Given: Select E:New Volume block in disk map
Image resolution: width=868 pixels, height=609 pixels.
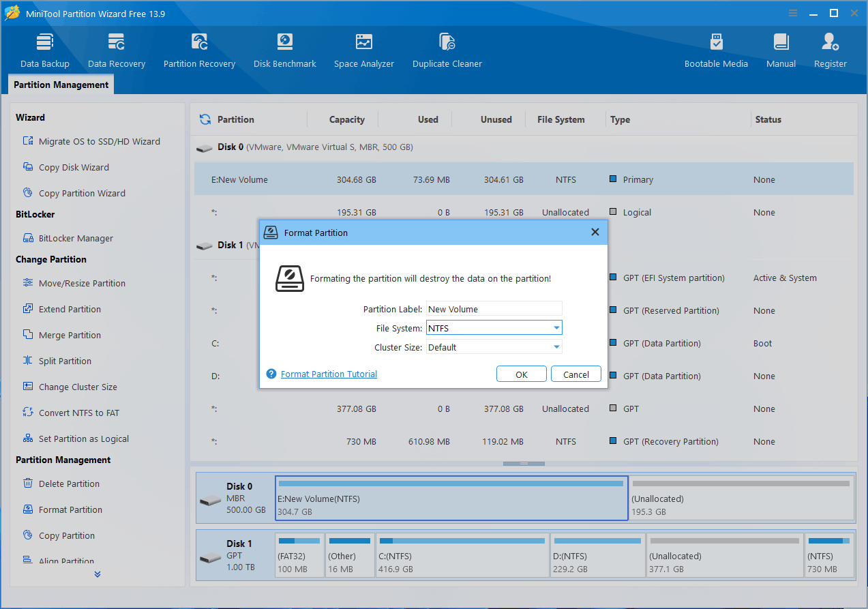Looking at the screenshot, I should pyautogui.click(x=451, y=499).
